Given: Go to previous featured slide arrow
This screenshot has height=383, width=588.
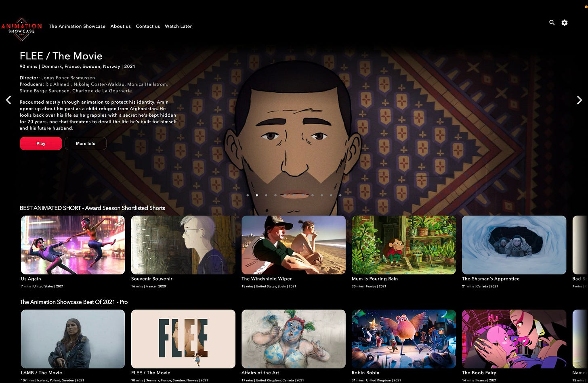Looking at the screenshot, I should 8,100.
